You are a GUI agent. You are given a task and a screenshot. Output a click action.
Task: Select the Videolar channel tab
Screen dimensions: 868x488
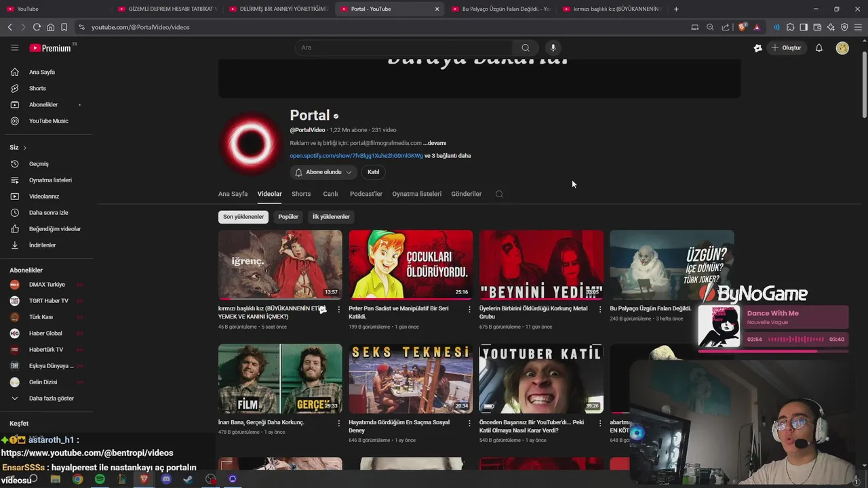[x=269, y=194]
